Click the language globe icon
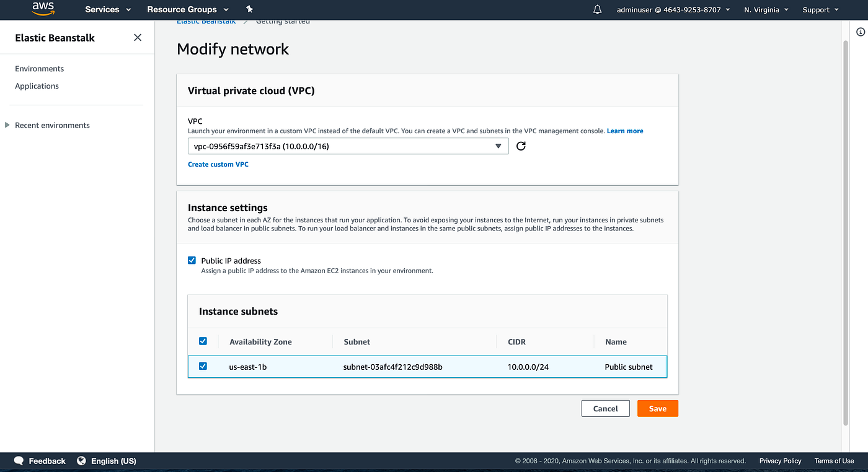This screenshot has height=472, width=868. pyautogui.click(x=81, y=461)
